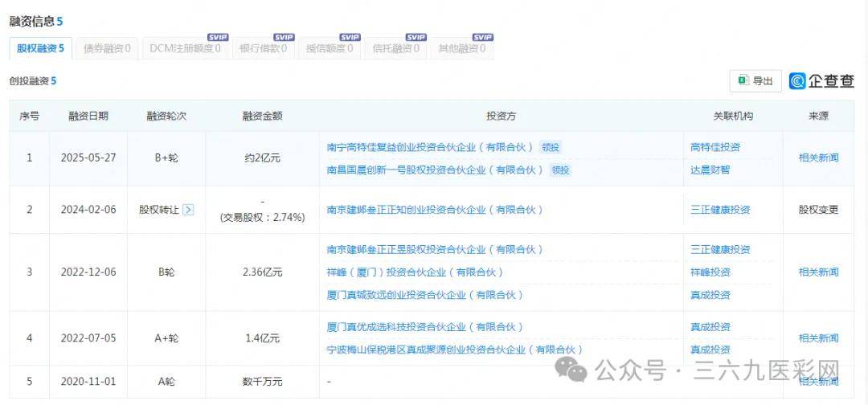Click the 关联机构 column header
The height and width of the screenshot is (405, 868).
(733, 117)
